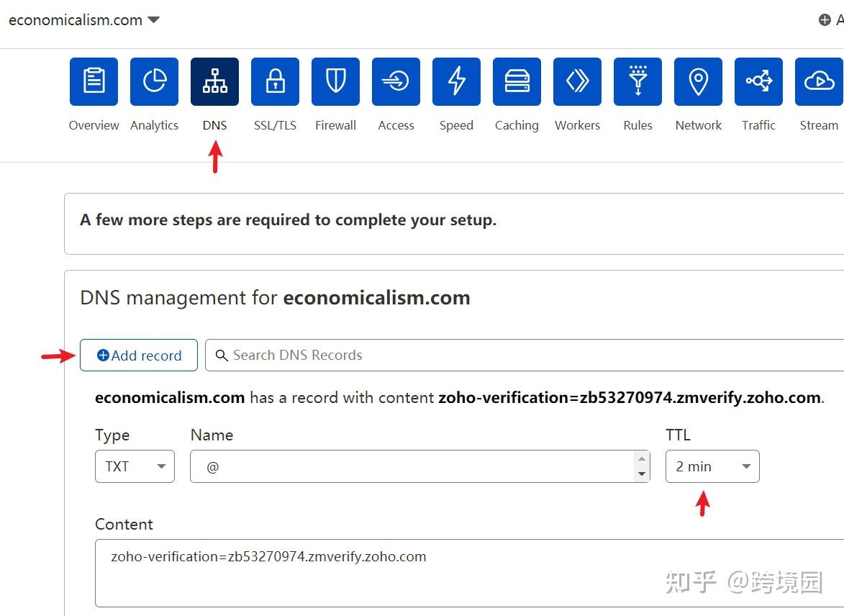This screenshot has height=616, width=844.
Task: Open the Access arrow icon
Action: pos(396,81)
